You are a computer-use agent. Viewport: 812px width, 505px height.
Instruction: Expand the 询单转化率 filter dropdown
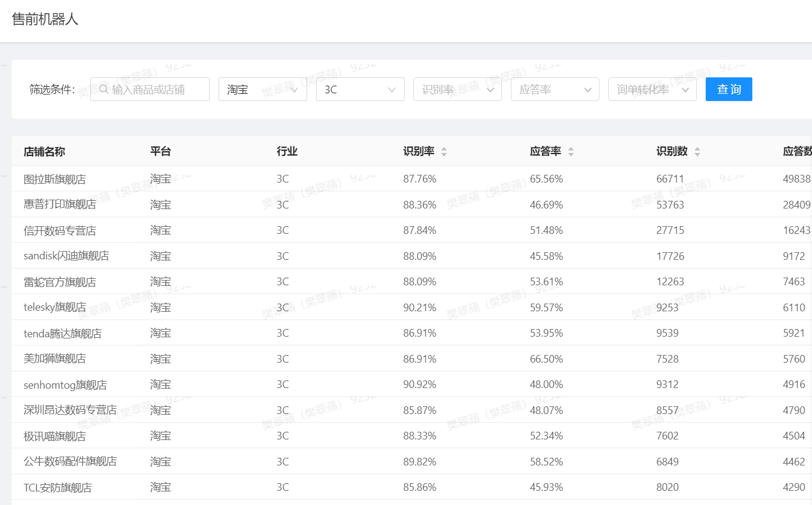point(653,89)
